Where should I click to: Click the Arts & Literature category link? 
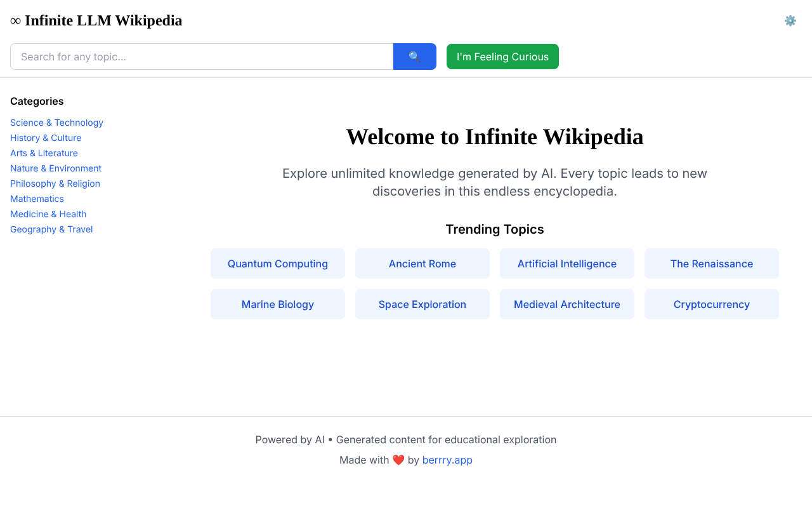click(x=44, y=153)
